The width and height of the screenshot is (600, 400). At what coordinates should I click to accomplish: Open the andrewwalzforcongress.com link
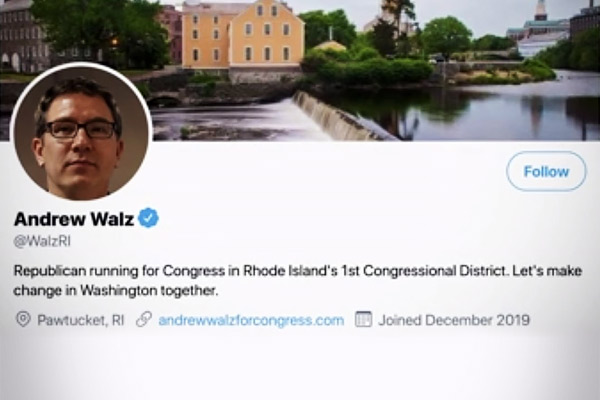[x=251, y=320]
